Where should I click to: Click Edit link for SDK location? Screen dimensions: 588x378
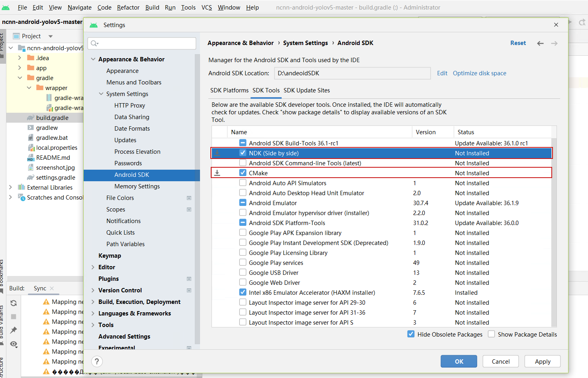click(x=442, y=73)
